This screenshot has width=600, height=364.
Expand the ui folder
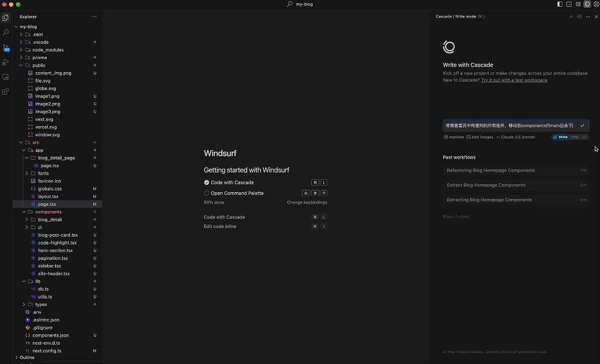(27, 227)
